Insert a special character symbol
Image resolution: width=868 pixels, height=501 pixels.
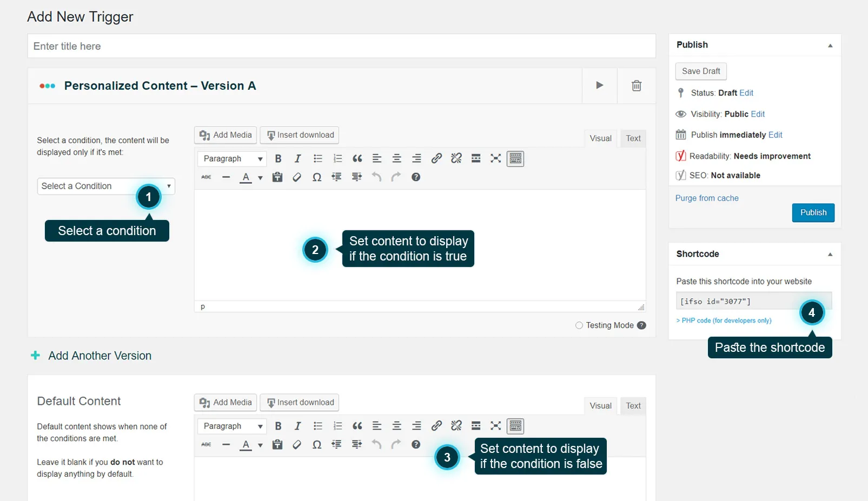coord(317,177)
